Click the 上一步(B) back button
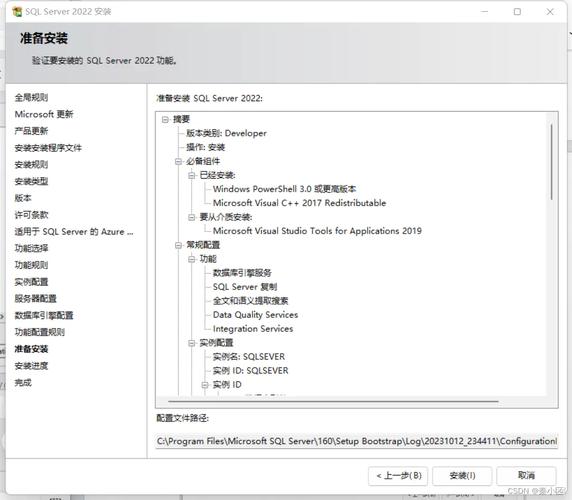Viewport: 572px width, 500px height. click(398, 476)
